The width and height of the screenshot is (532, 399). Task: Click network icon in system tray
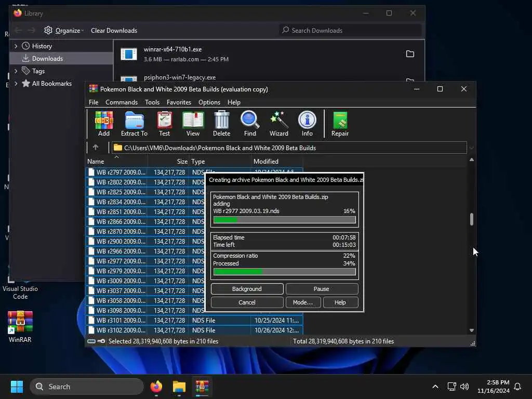point(451,387)
